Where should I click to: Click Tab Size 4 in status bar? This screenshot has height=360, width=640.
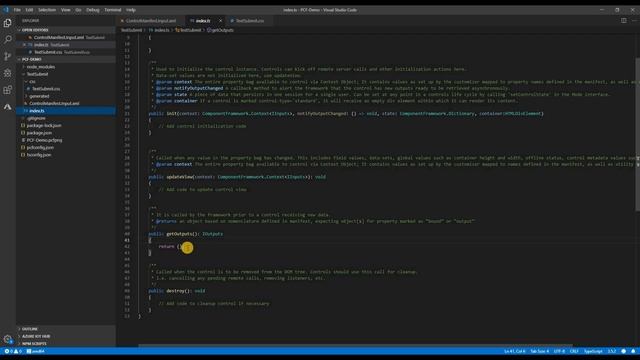(539, 351)
